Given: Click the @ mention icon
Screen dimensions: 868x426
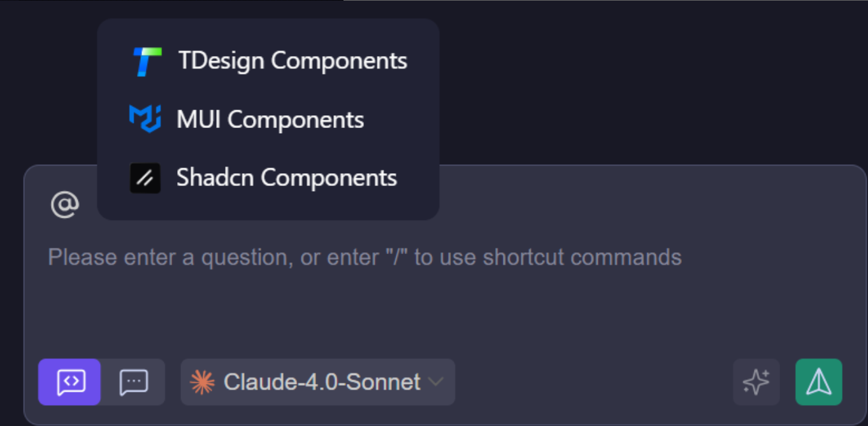Looking at the screenshot, I should [64, 205].
